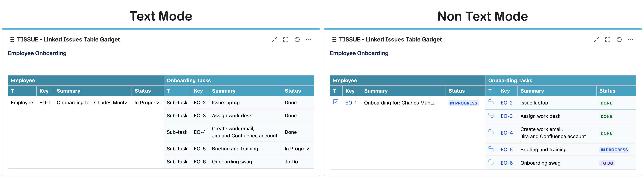
Task: Refresh the Non Text Mode gadget
Action: click(619, 40)
